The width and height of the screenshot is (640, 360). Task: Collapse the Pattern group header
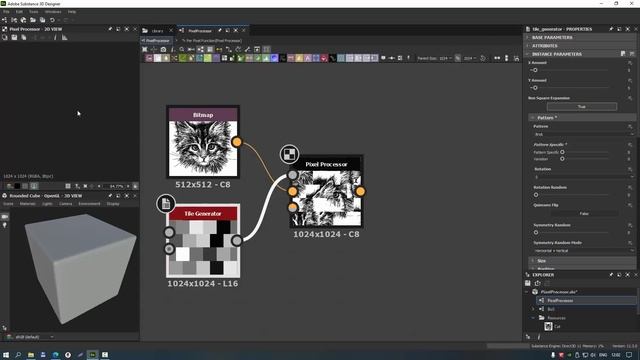point(582,118)
